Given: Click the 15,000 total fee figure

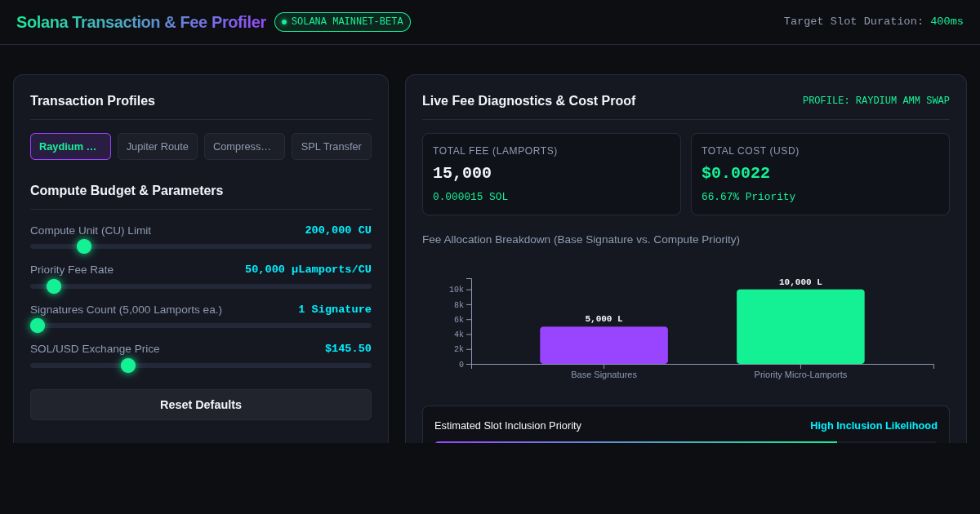Looking at the screenshot, I should click(x=462, y=173).
